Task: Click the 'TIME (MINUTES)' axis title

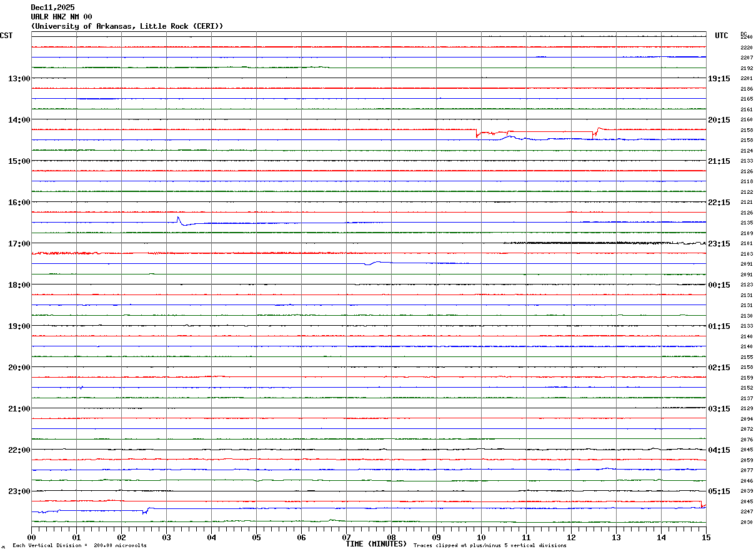Action: pyautogui.click(x=376, y=543)
